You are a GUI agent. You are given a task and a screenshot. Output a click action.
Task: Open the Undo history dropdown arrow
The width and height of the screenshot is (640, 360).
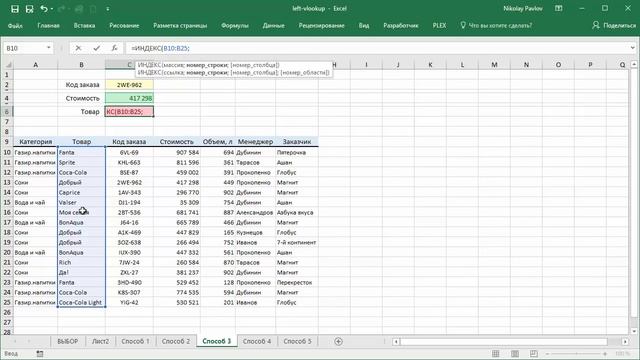click(x=52, y=9)
